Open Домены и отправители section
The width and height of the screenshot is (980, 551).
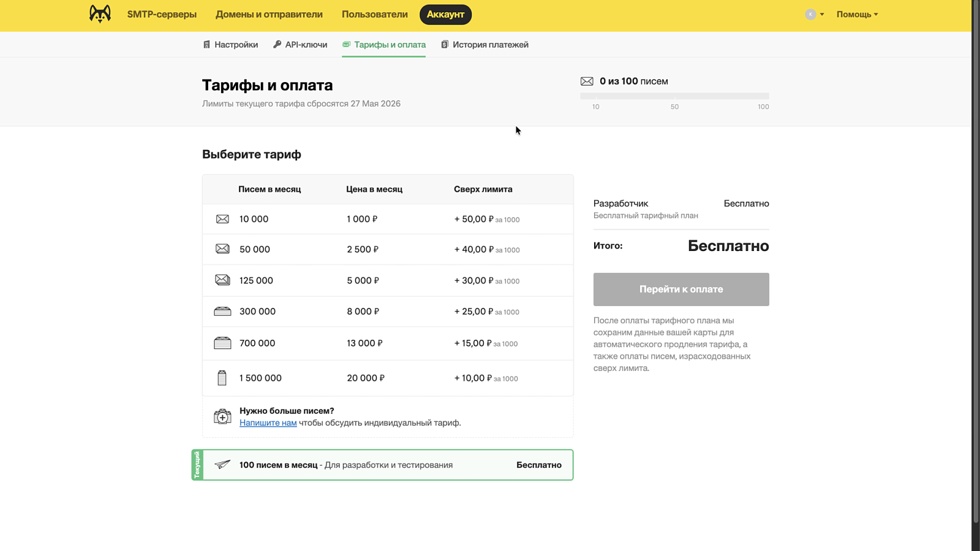269,14
